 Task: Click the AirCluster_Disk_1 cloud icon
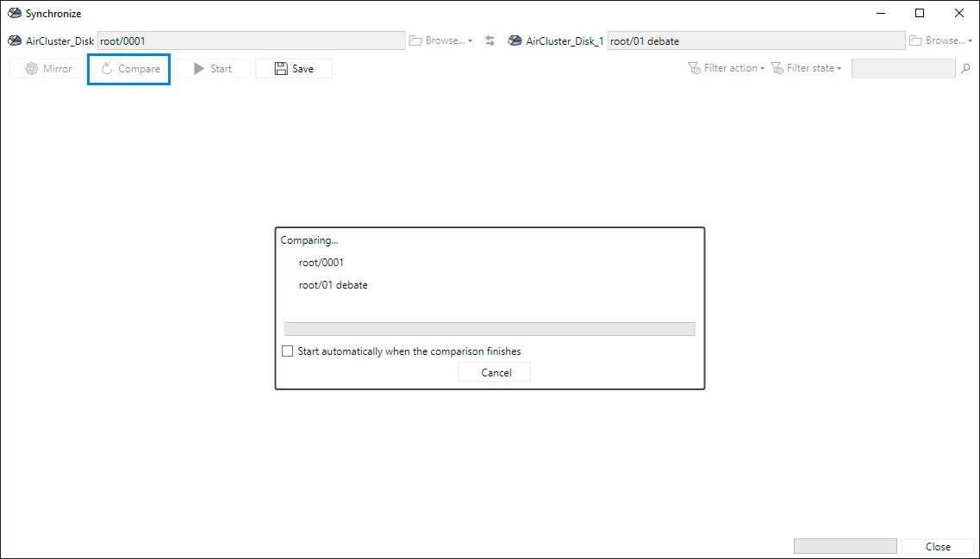pyautogui.click(x=515, y=40)
